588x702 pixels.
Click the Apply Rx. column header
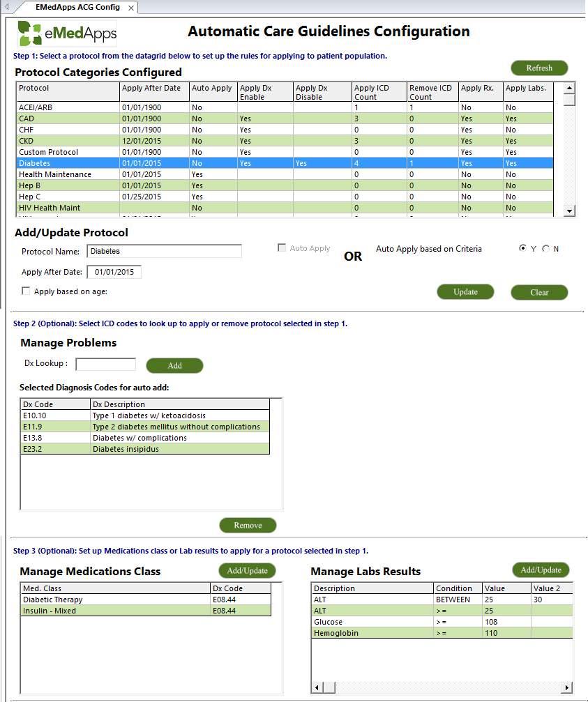coord(481,92)
